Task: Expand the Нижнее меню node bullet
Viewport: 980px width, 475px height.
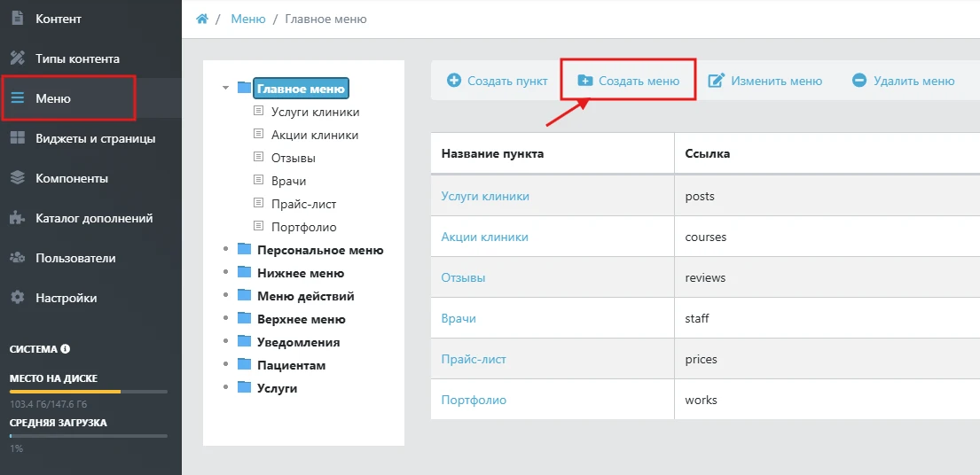Action: (225, 273)
